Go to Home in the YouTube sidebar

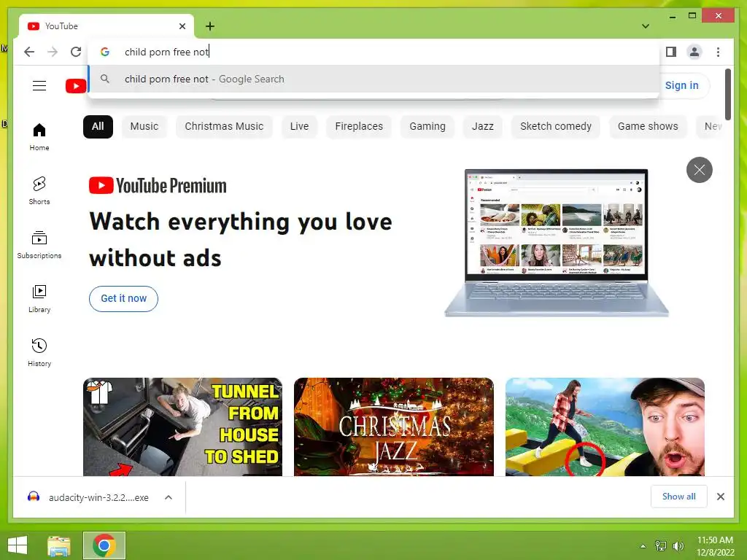click(39, 137)
